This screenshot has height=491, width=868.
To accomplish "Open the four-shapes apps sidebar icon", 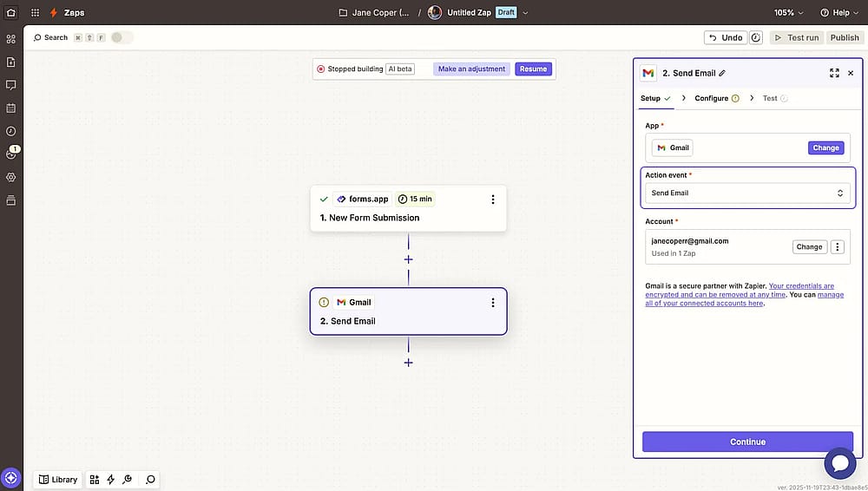I will [10, 39].
